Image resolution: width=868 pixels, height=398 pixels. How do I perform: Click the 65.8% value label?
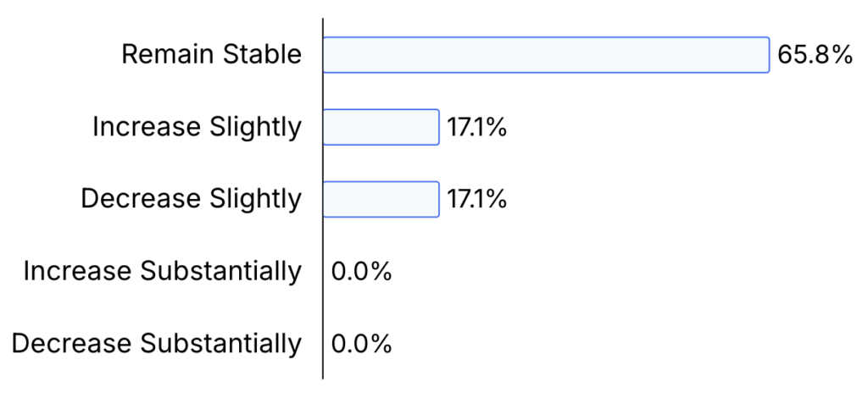coord(815,55)
